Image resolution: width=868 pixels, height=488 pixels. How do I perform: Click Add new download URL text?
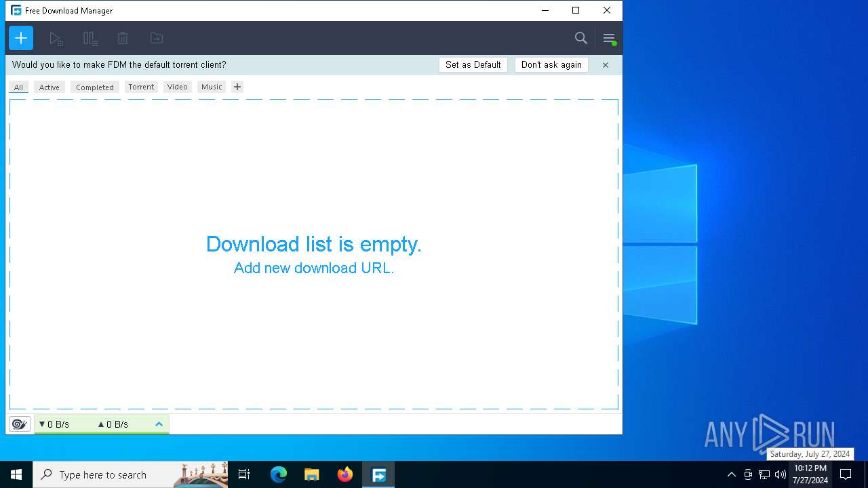(x=314, y=268)
